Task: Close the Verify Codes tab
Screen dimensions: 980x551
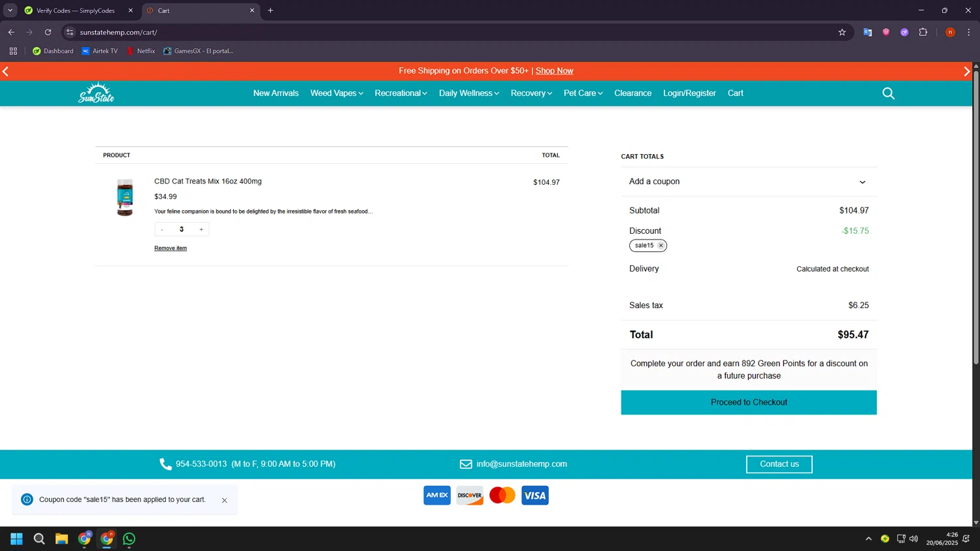Action: point(130,10)
